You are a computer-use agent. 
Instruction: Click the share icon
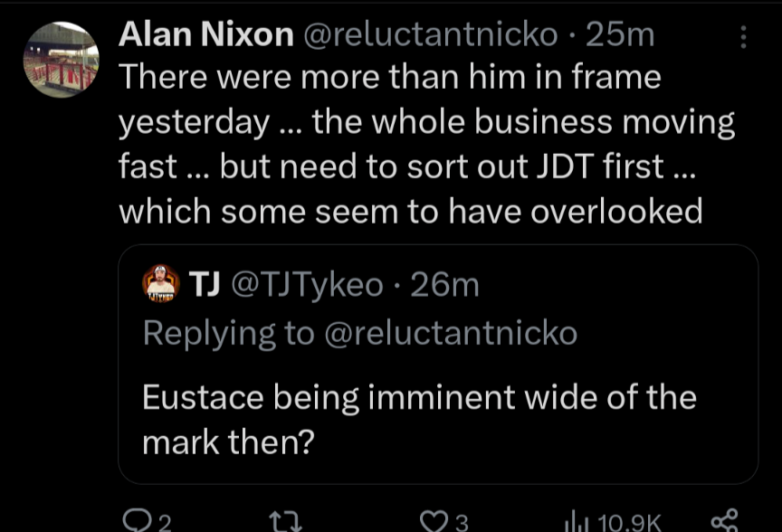tap(724, 520)
